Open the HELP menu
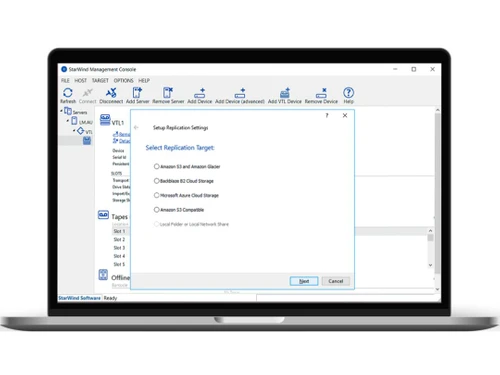Image resolution: width=500 pixels, height=375 pixels. 144,80
